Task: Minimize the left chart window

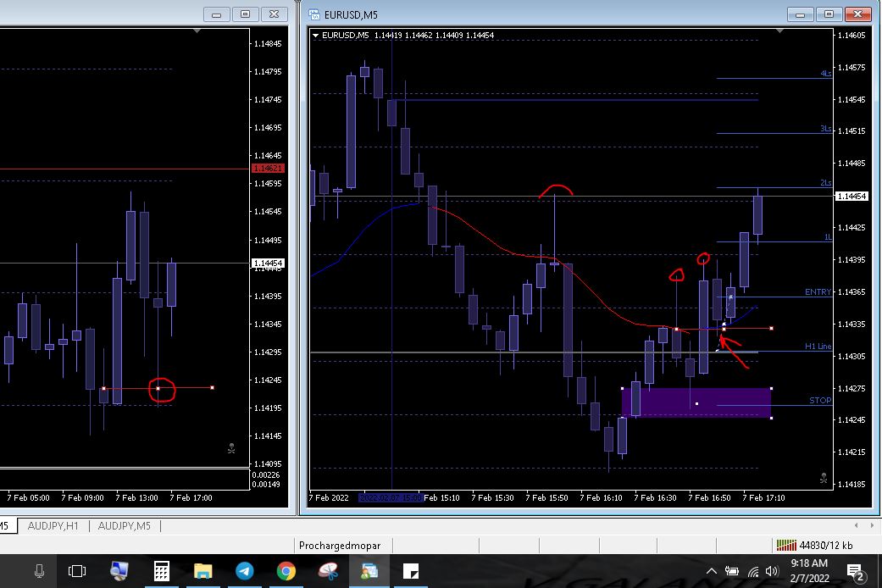Action: (x=217, y=14)
